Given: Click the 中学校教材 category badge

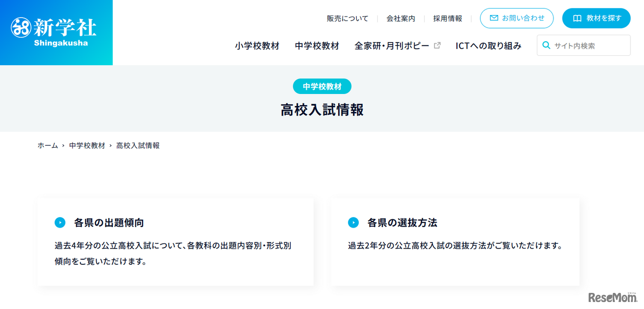Looking at the screenshot, I should [322, 86].
